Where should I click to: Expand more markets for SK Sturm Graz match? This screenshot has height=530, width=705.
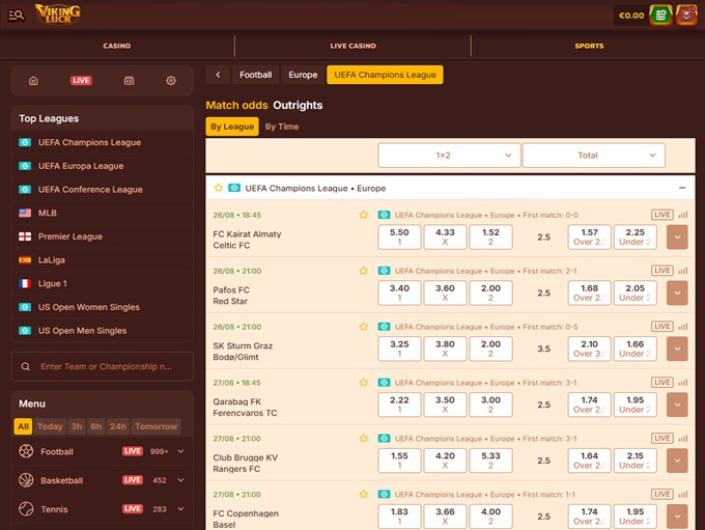[x=677, y=348]
